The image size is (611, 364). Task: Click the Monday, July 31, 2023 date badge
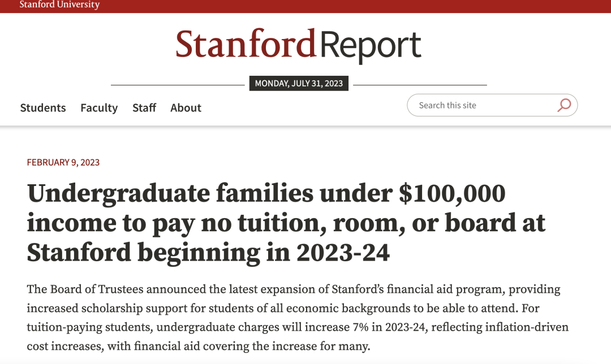point(299,83)
